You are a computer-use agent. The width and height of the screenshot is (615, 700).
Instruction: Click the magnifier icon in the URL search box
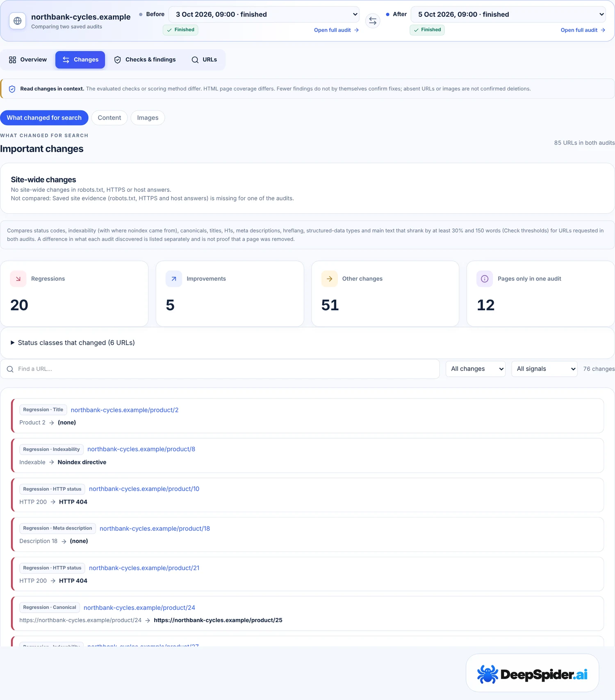(x=10, y=369)
